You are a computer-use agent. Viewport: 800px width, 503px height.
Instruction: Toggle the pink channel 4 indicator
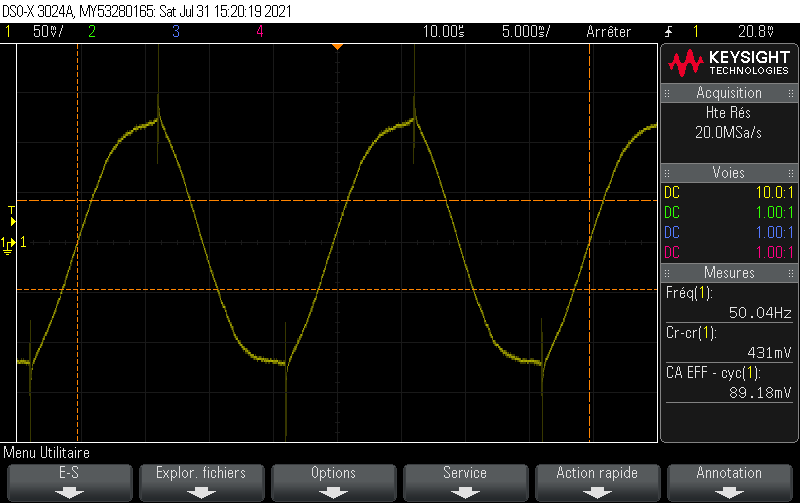tap(259, 31)
